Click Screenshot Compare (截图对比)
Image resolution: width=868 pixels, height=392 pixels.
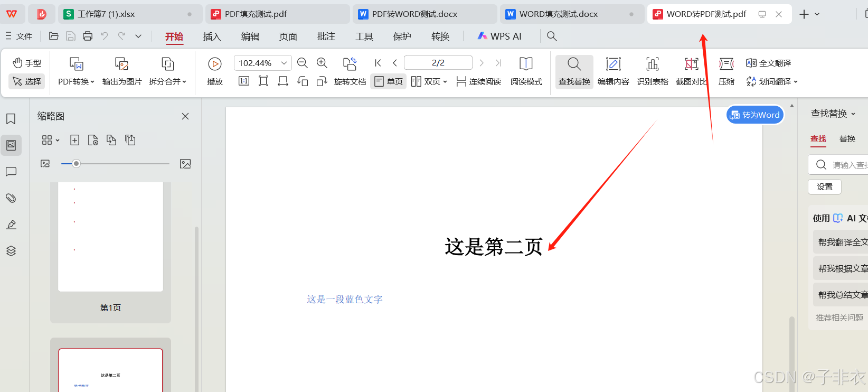click(692, 71)
